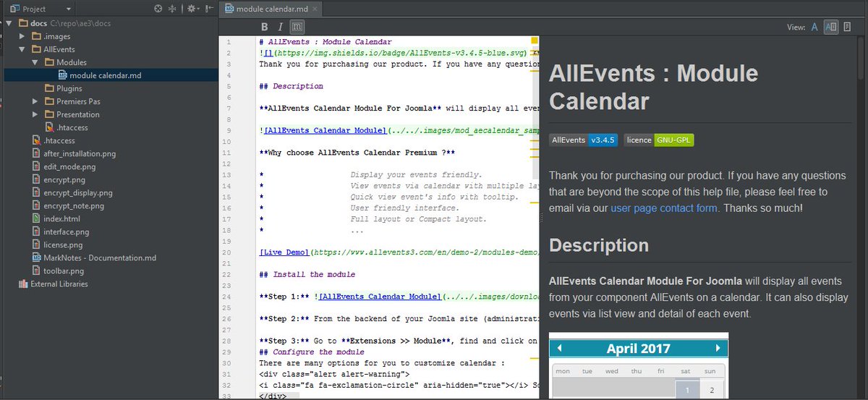Toggle bold formatting with the B button
This screenshot has width=868, height=400.
264,27
